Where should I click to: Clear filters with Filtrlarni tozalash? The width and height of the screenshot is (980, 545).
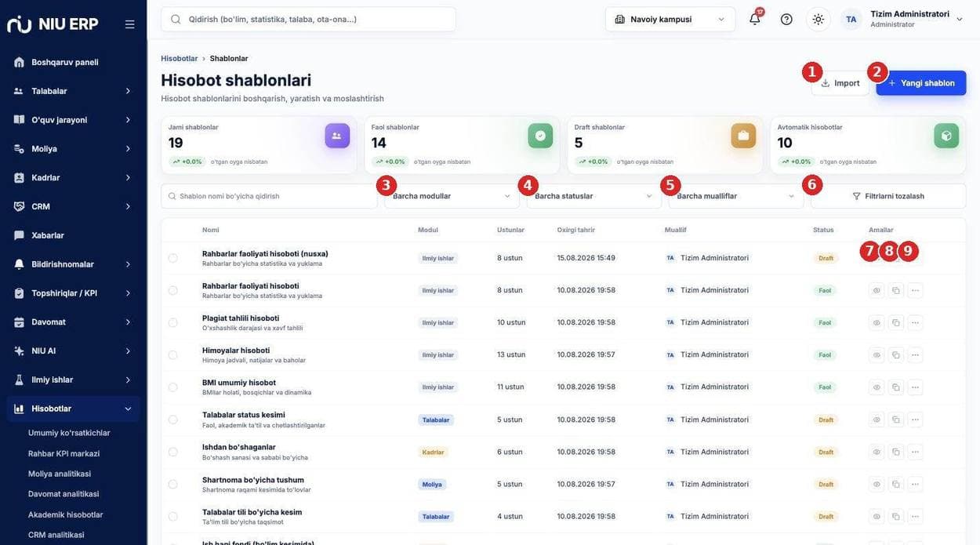(x=888, y=196)
